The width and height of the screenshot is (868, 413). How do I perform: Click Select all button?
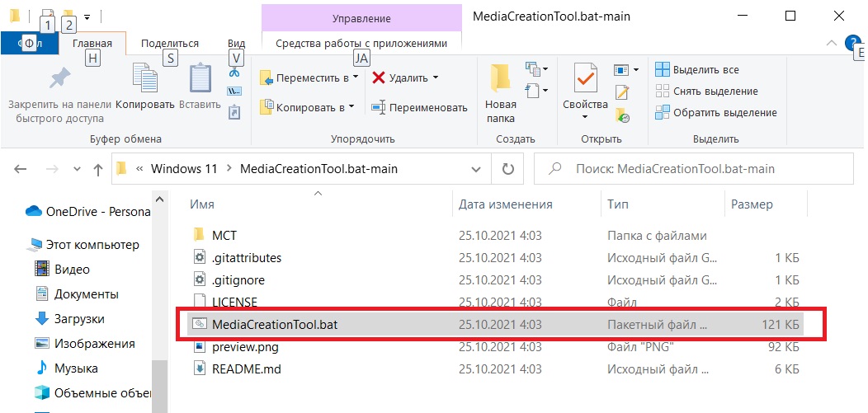(x=697, y=70)
